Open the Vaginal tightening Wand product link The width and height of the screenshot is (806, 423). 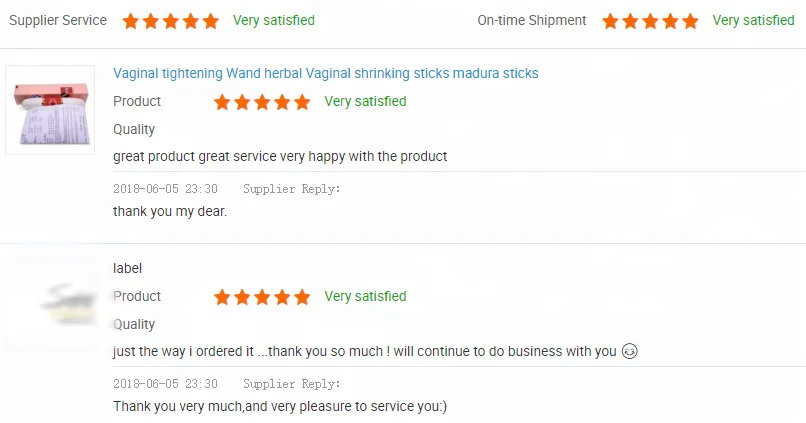326,74
